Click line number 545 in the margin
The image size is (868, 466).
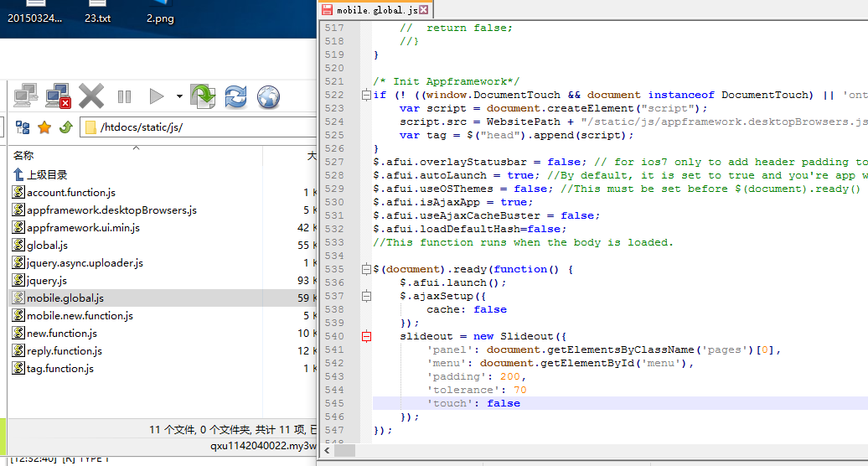pyautogui.click(x=334, y=403)
